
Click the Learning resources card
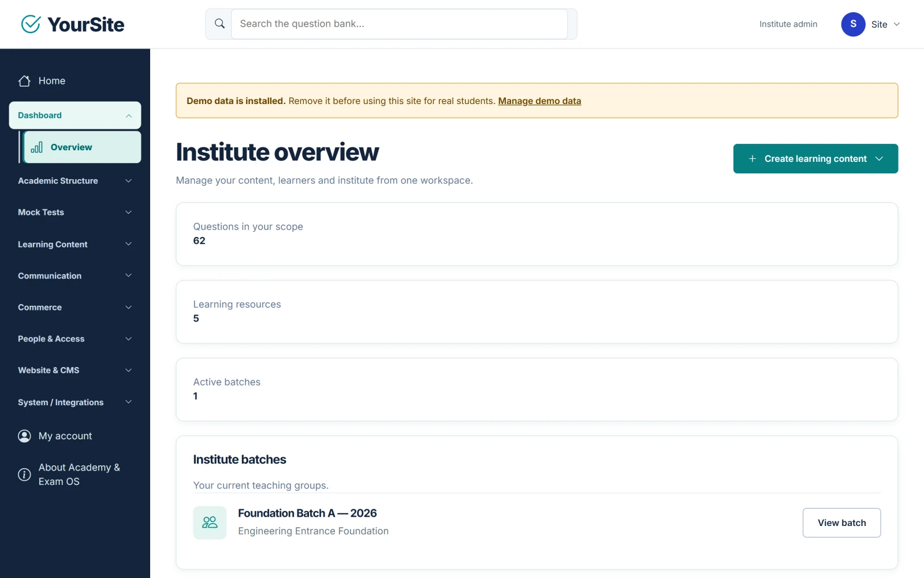point(536,312)
